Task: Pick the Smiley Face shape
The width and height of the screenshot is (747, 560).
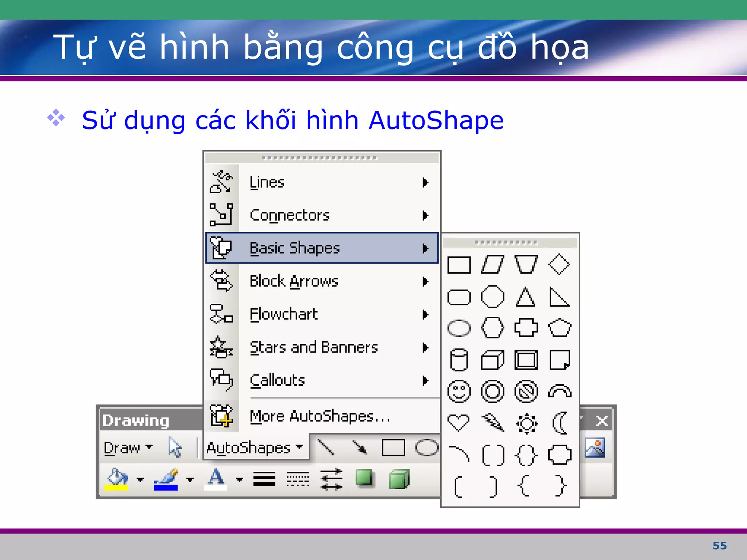Action: [459, 392]
